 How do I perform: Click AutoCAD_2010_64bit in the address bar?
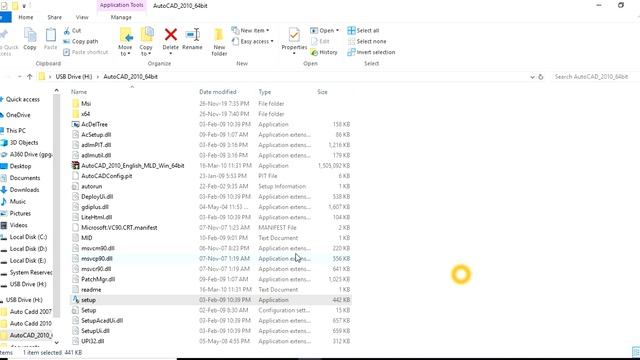[131, 77]
